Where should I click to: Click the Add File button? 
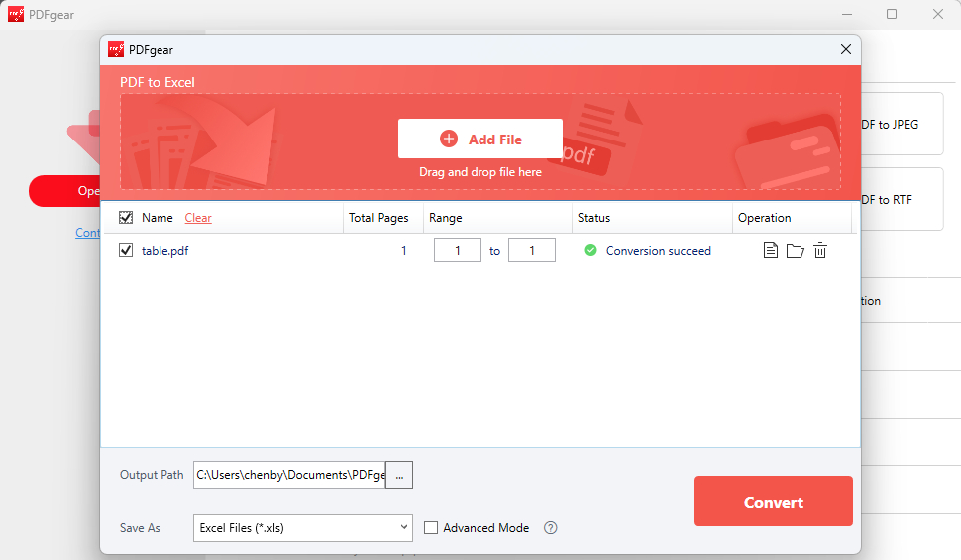(480, 139)
